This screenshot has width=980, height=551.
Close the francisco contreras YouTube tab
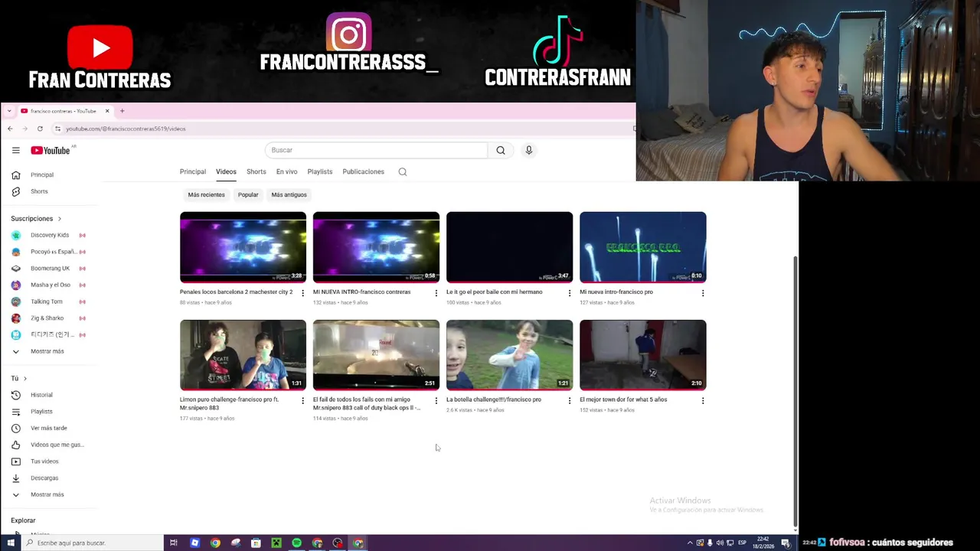click(x=107, y=111)
